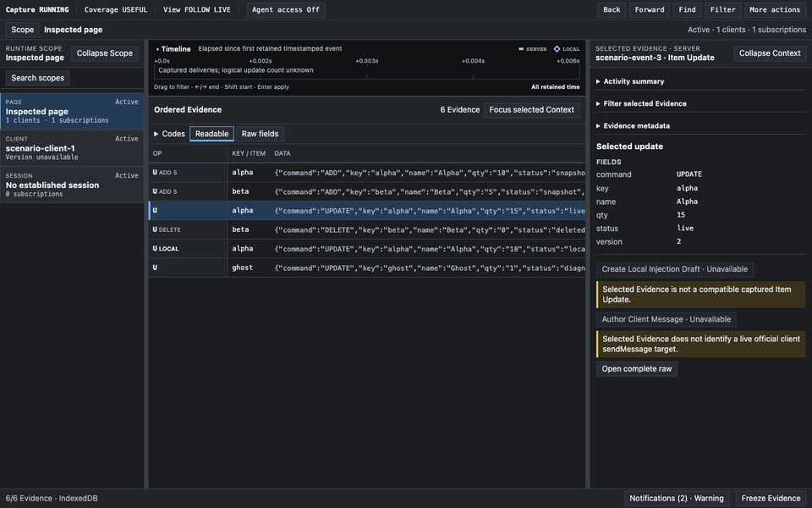
Task: Open the More actions menu
Action: point(775,10)
